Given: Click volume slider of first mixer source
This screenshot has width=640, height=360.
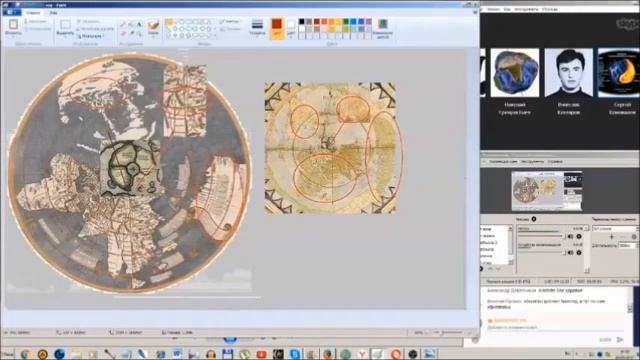Looking at the screenshot, I should coord(542,236).
